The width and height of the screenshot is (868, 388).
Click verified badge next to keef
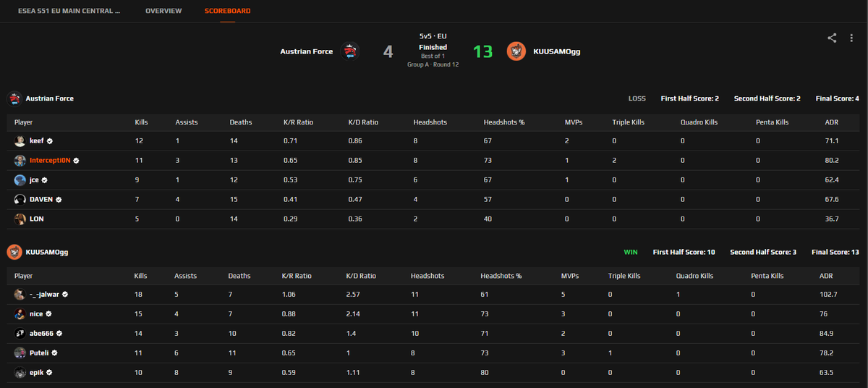pos(50,141)
